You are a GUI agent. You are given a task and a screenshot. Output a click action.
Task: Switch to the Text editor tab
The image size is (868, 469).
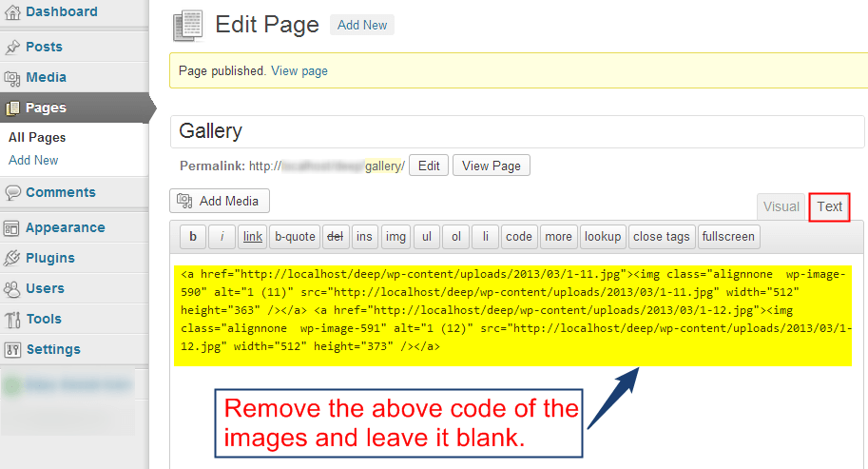pos(829,206)
